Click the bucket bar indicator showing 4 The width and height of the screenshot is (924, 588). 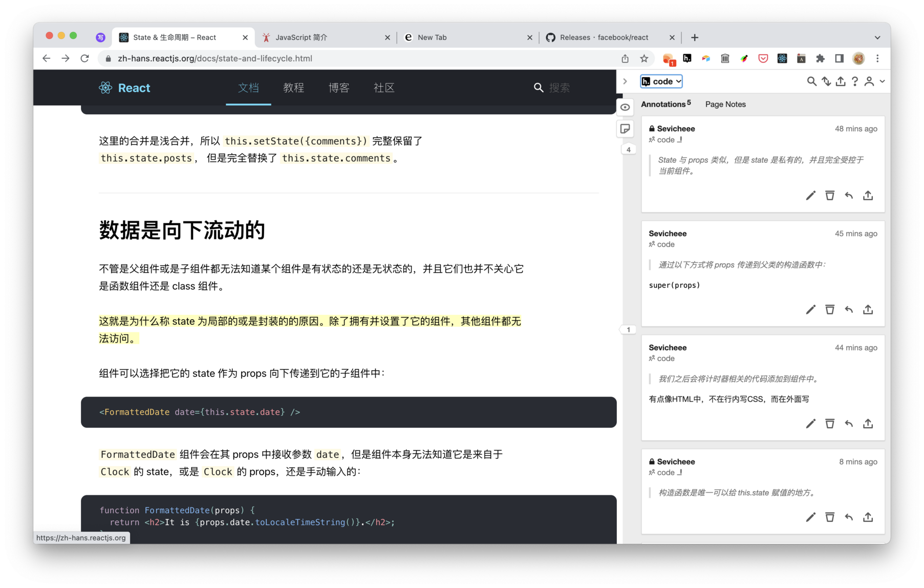628,150
